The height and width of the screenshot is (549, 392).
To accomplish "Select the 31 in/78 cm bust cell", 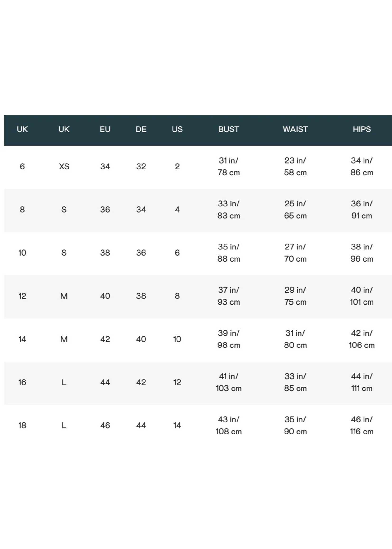I will point(229,167).
